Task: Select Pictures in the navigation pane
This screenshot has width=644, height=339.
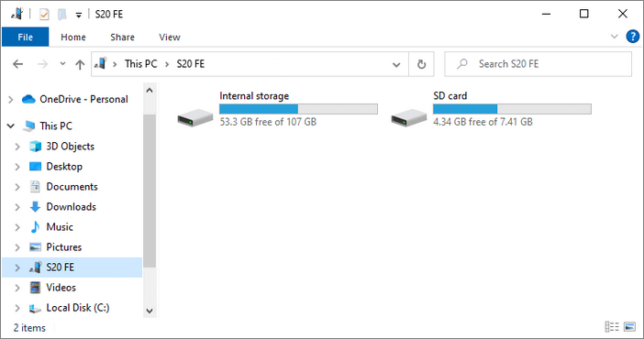Action: pyautogui.click(x=63, y=247)
